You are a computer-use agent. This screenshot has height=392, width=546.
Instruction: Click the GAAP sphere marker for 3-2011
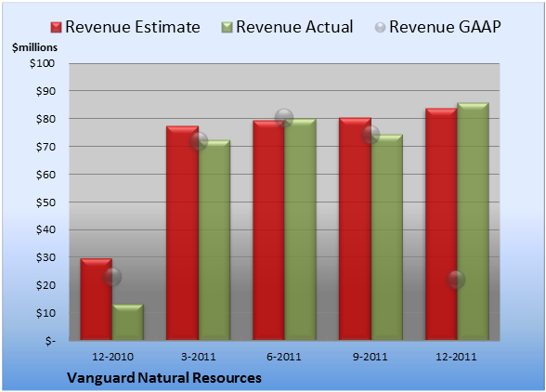point(199,141)
